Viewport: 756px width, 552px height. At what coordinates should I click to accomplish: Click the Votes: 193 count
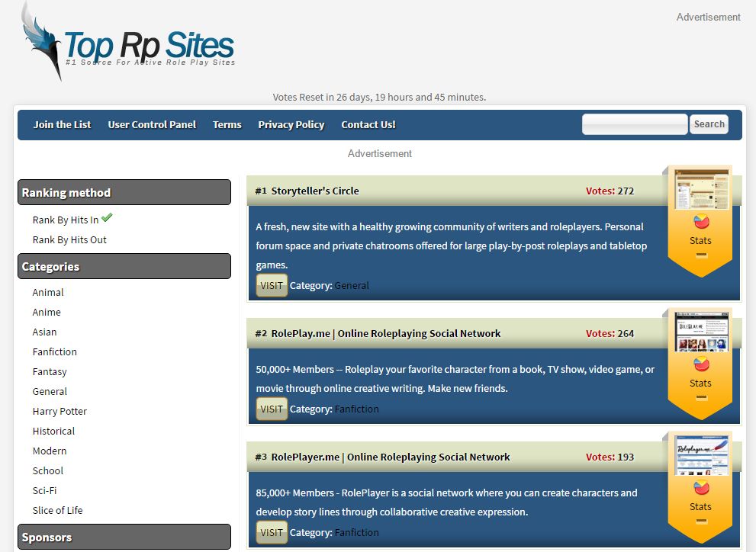610,457
